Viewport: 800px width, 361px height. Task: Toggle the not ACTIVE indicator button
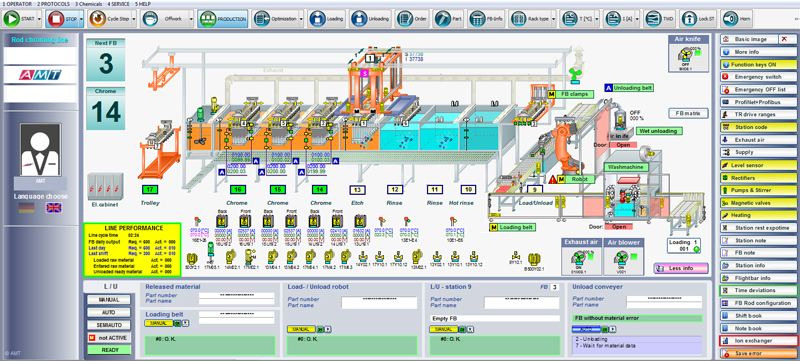(108, 338)
